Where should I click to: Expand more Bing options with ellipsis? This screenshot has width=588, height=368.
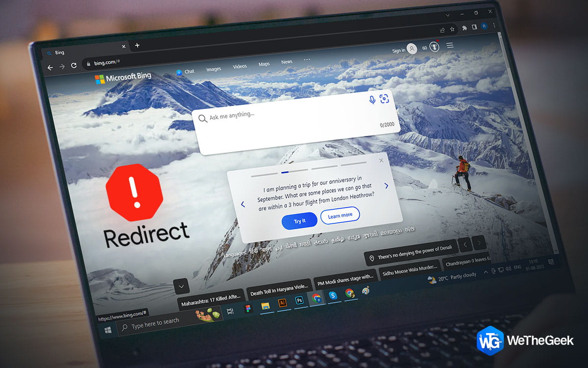pyautogui.click(x=307, y=59)
